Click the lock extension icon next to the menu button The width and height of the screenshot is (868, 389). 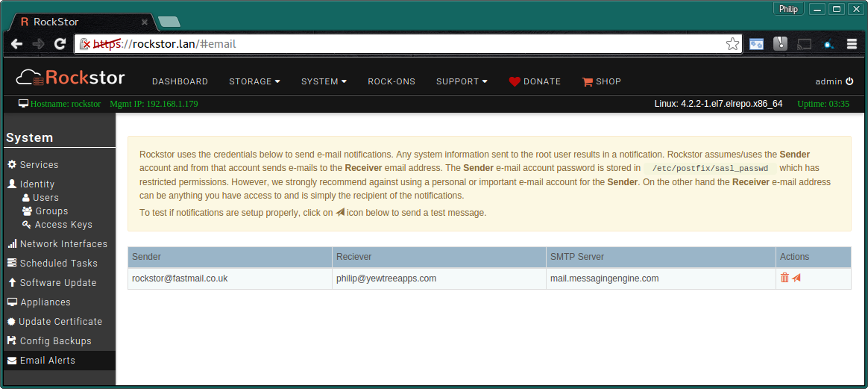828,44
